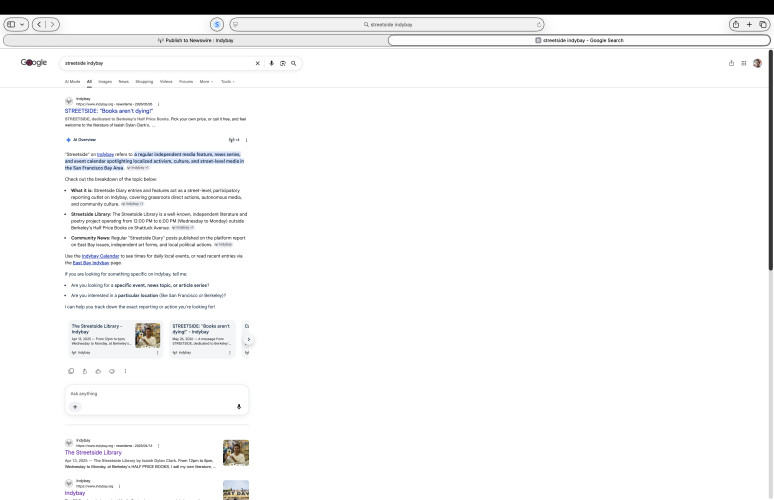Click the reader icon in address bar
Screen dimensions: 774x500
[235, 24]
